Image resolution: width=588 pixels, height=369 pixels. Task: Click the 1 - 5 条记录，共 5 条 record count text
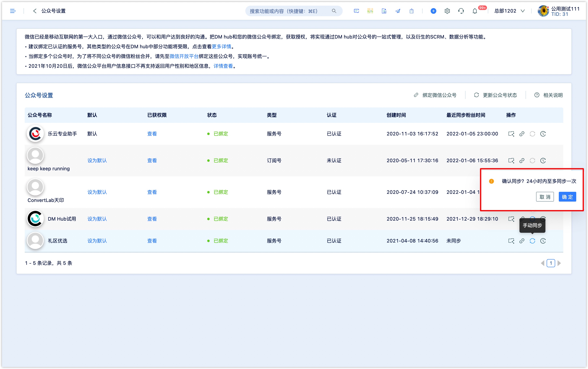48,263
